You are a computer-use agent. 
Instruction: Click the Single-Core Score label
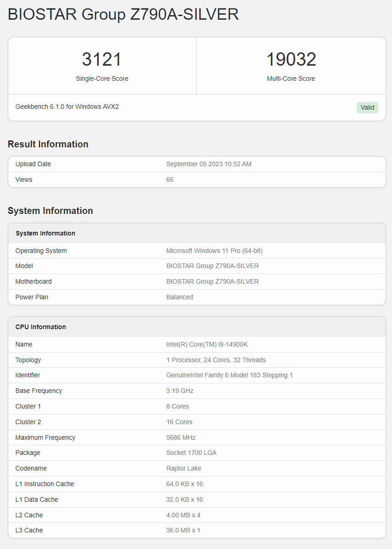pyautogui.click(x=102, y=79)
